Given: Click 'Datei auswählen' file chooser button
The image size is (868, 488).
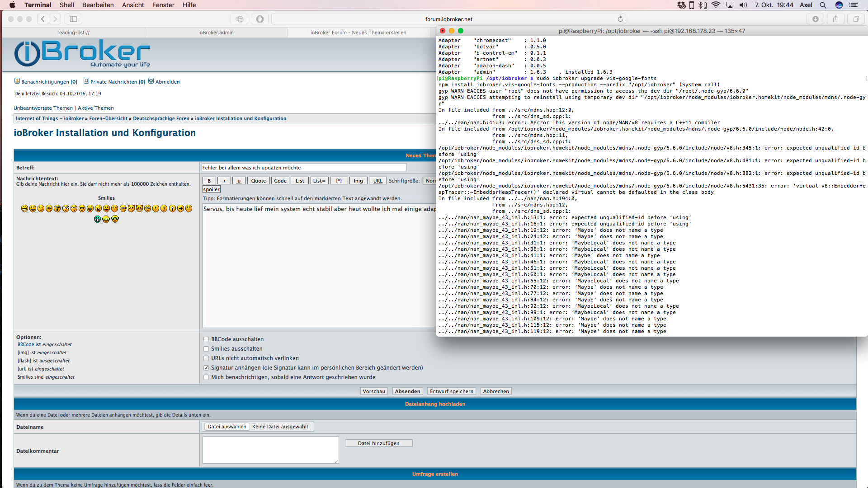Looking at the screenshot, I should click(x=226, y=427).
